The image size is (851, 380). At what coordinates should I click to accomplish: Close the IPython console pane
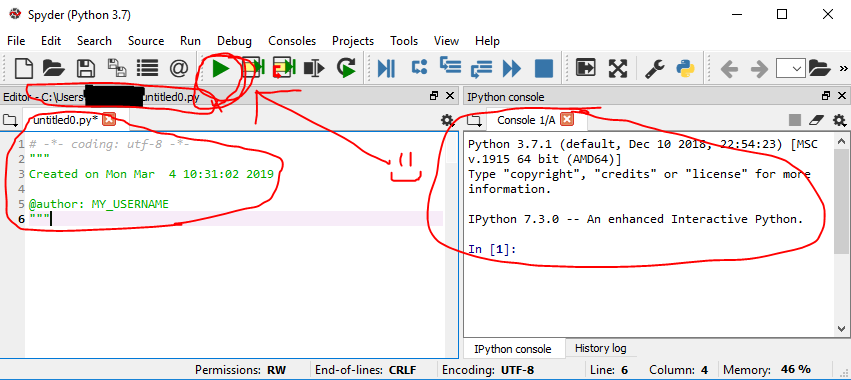(x=842, y=96)
